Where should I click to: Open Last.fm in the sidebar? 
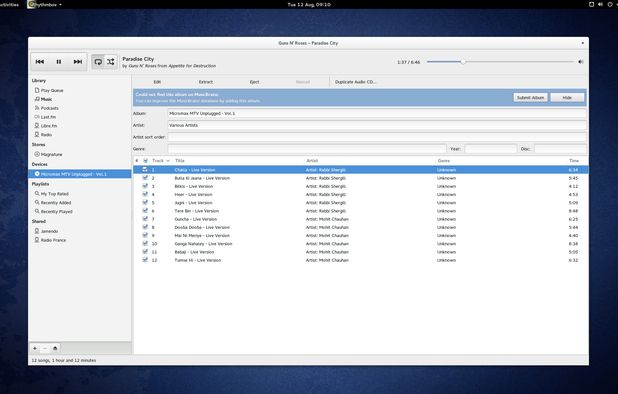[x=48, y=117]
